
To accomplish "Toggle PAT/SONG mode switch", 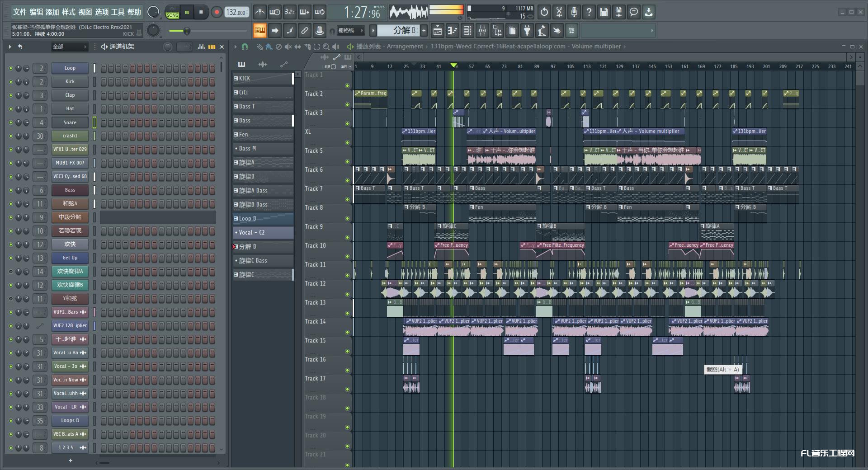I will click(x=173, y=12).
